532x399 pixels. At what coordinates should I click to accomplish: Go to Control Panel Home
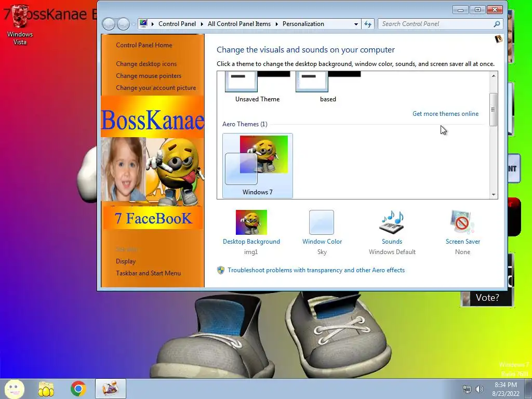144,45
